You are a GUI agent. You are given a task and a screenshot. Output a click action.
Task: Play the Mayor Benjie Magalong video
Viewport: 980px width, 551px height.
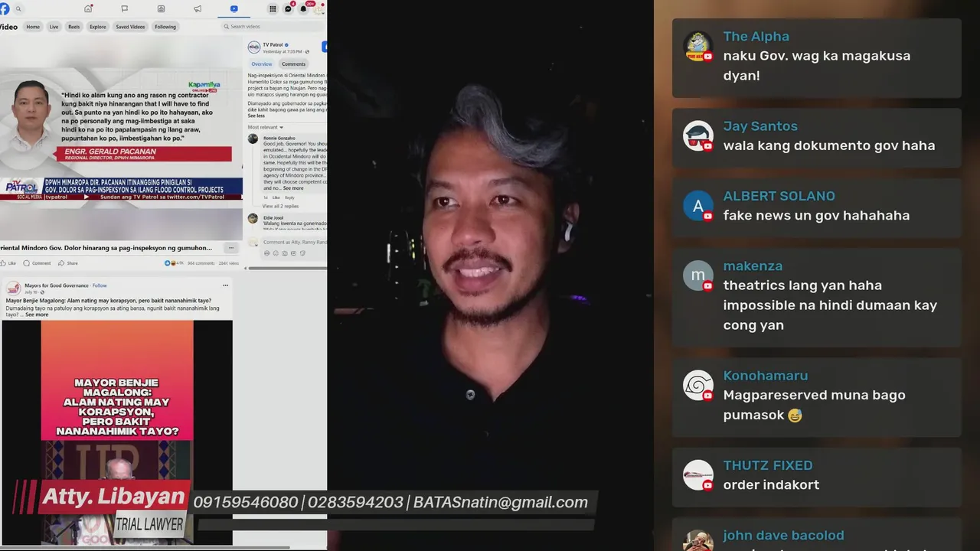116,432
